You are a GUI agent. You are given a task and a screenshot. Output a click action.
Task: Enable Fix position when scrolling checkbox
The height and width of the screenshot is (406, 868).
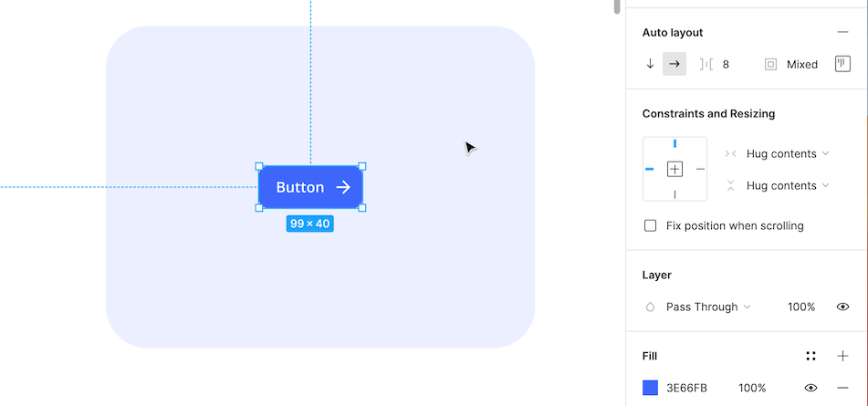[x=651, y=225]
